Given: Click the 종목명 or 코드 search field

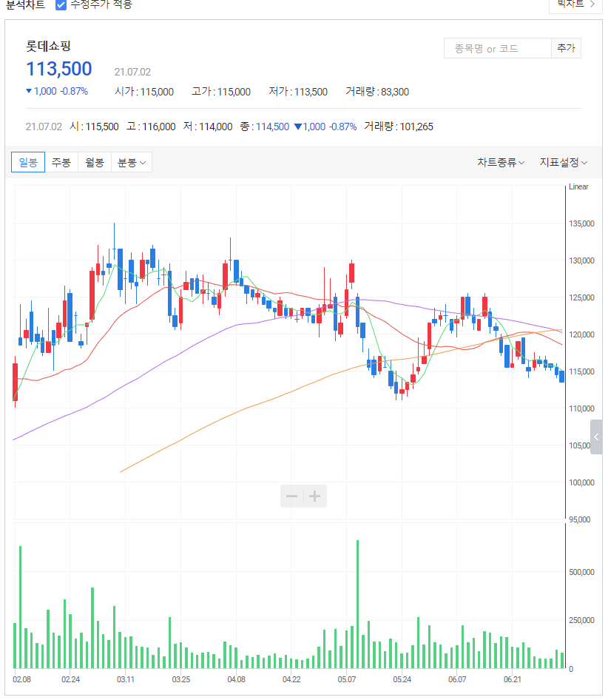Looking at the screenshot, I should click(497, 48).
